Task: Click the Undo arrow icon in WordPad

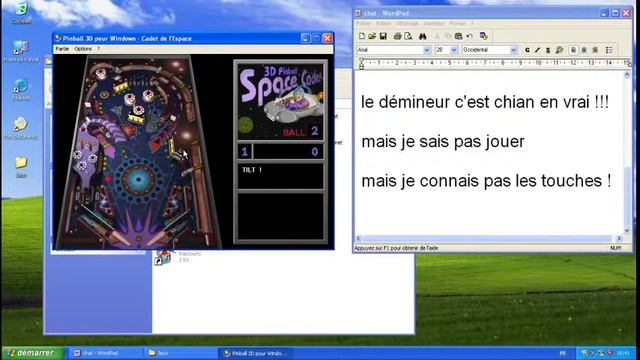Action: click(469, 36)
